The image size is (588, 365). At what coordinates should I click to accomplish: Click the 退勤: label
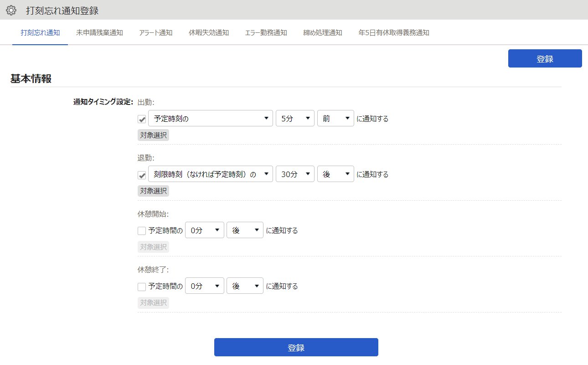click(146, 158)
